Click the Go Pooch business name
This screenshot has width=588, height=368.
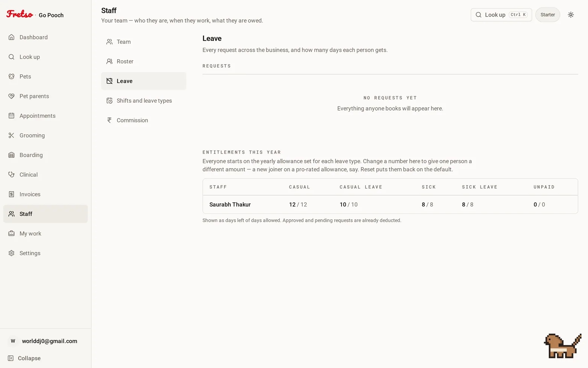[x=51, y=15]
